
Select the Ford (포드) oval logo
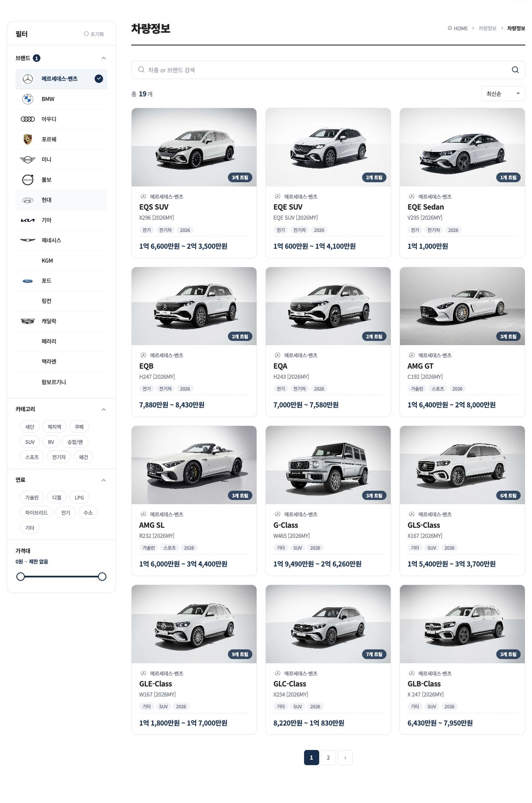click(x=28, y=281)
